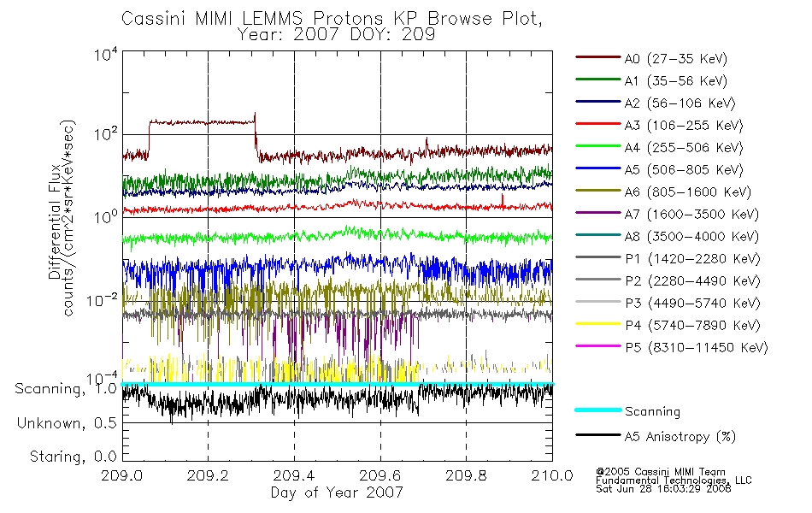Click the bright green A4 legend line

pyautogui.click(x=598, y=146)
